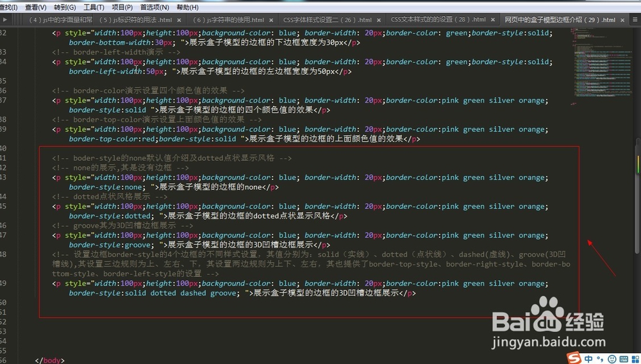Click the groove其为3D凹槽边框展示 comment
This screenshot has height=364, width=641.
pyautogui.click(x=122, y=226)
